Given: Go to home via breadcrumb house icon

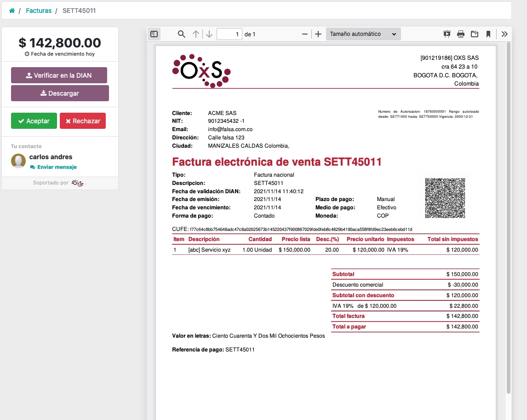Looking at the screenshot, I should pos(12,11).
